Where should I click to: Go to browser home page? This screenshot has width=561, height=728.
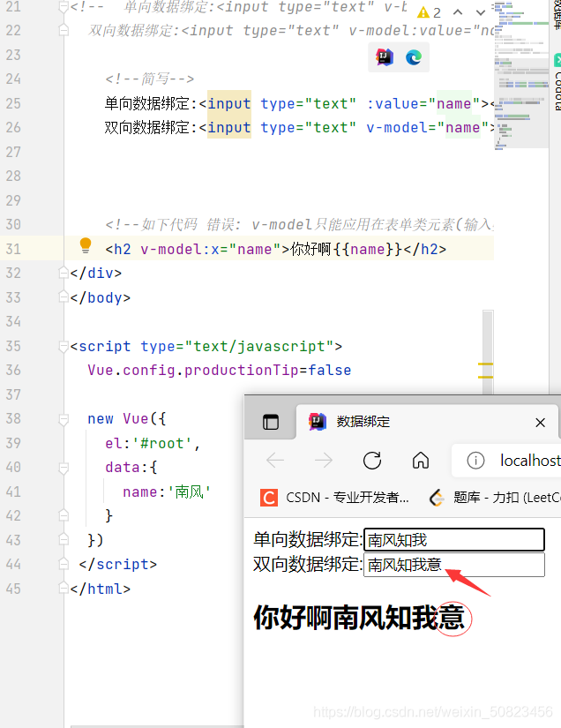pos(421,461)
